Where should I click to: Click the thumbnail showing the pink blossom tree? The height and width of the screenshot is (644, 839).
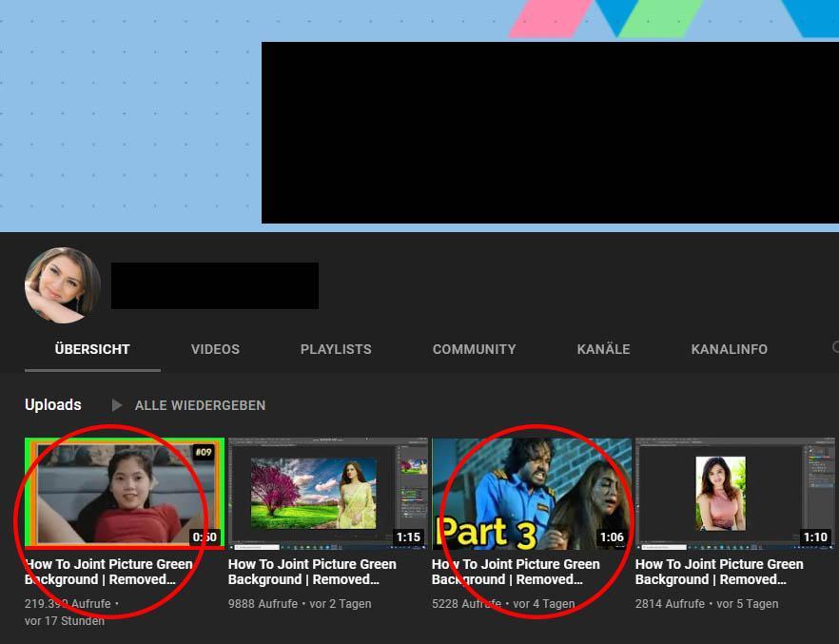click(326, 492)
